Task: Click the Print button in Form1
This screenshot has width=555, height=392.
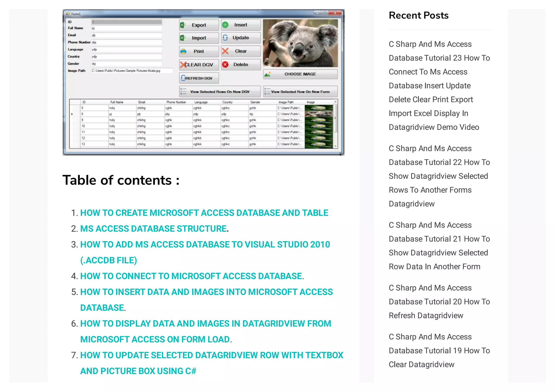Action: click(x=199, y=51)
